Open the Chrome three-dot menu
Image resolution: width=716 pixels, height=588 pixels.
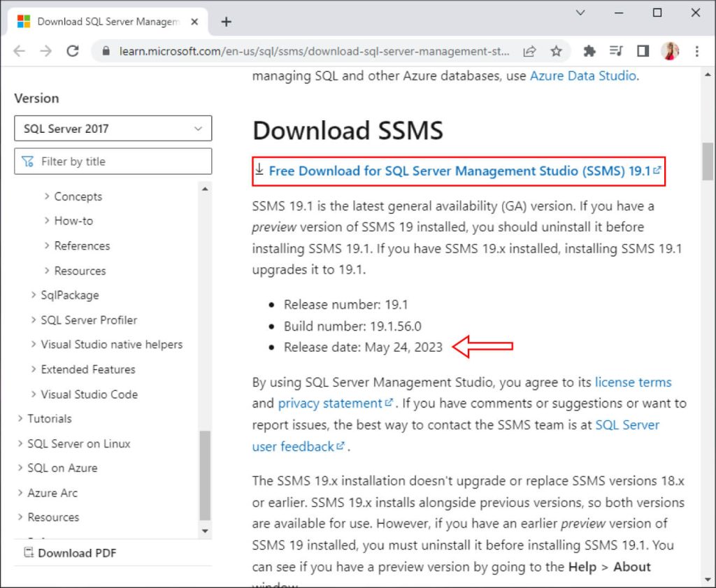pos(697,50)
